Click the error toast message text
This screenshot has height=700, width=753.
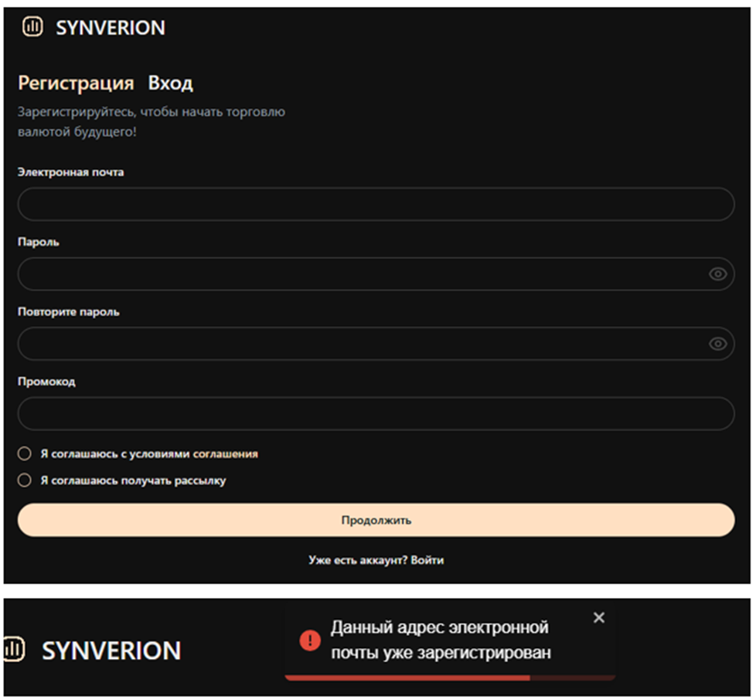441,640
